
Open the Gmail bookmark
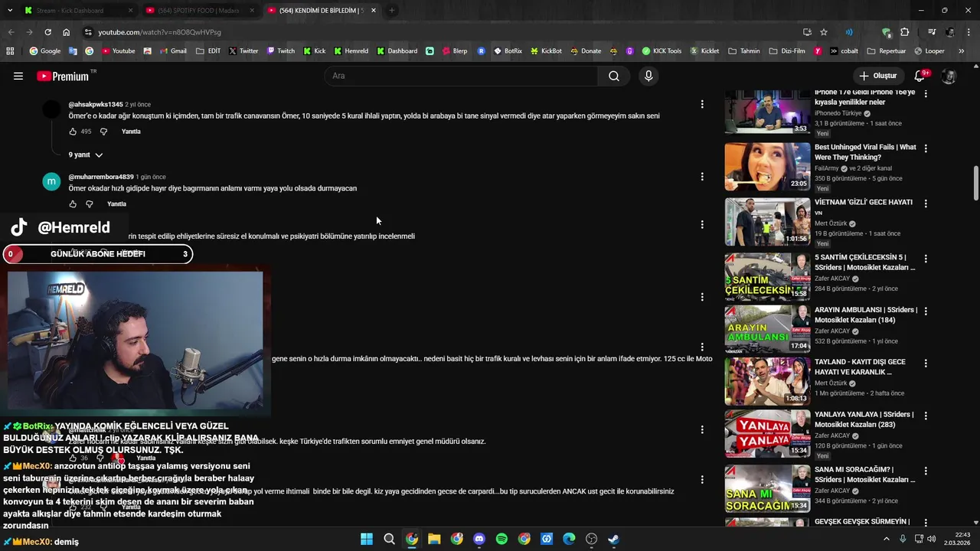[x=172, y=51]
